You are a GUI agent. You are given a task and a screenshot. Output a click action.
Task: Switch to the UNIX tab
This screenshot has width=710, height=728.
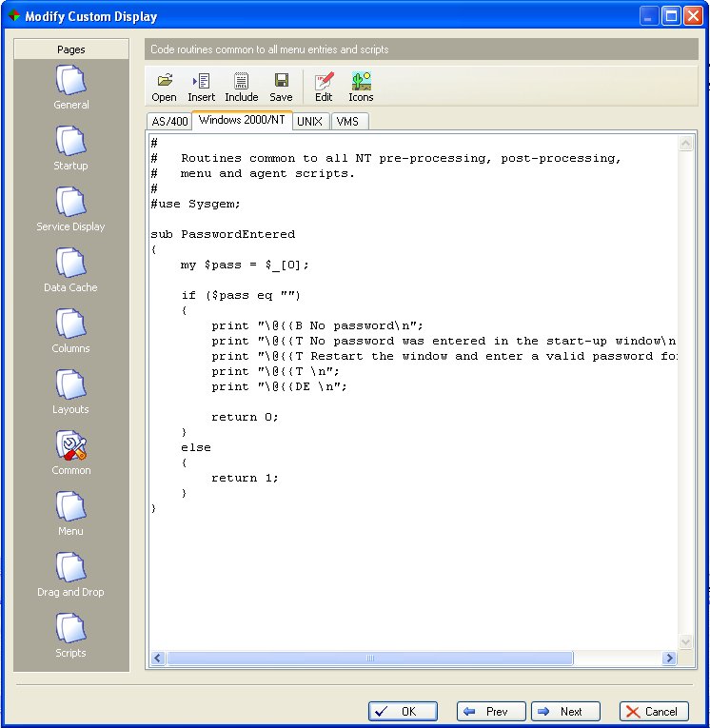tap(309, 122)
